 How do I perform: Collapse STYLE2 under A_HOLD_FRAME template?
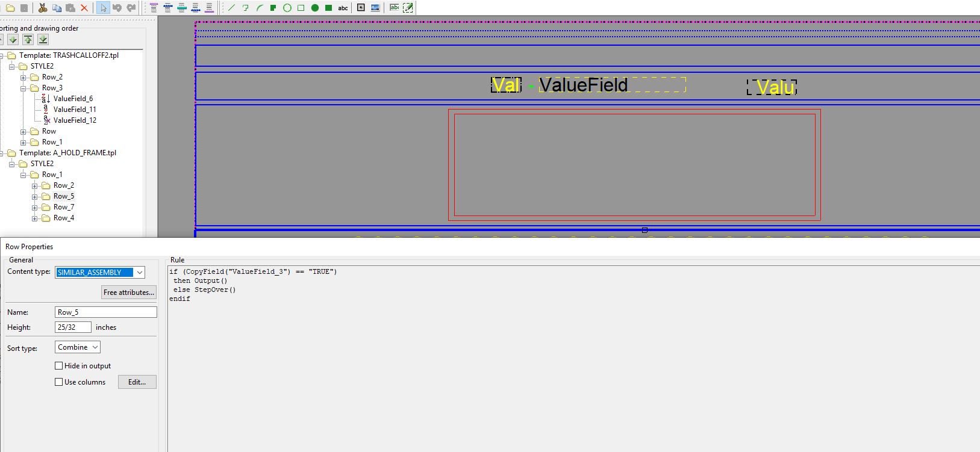click(x=12, y=164)
